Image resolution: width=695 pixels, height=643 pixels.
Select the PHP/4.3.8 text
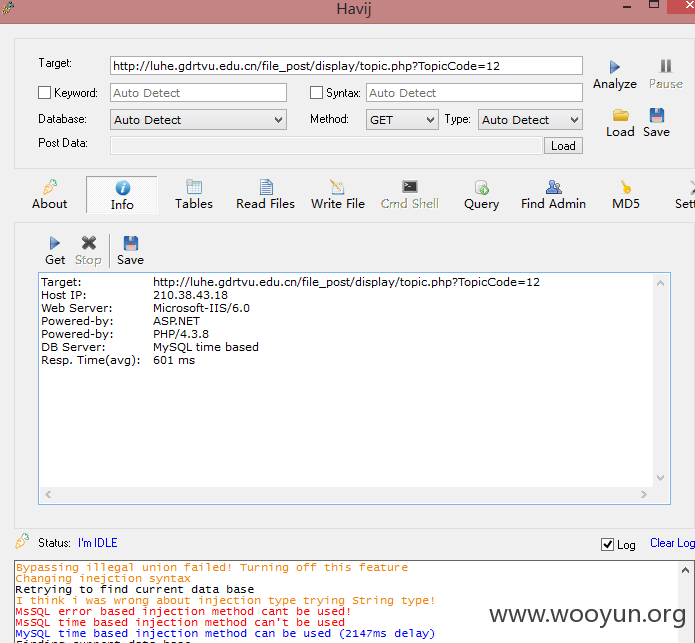pos(181,334)
